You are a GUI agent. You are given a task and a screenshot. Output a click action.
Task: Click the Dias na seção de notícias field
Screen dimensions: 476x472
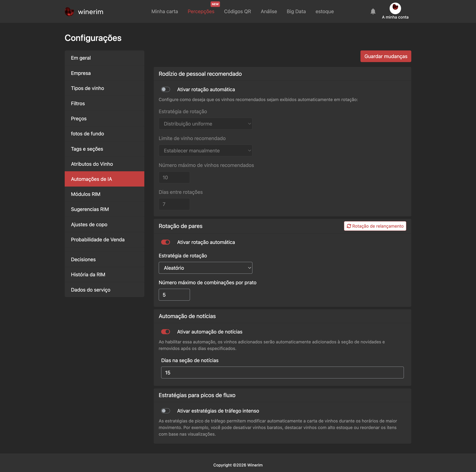coord(282,373)
